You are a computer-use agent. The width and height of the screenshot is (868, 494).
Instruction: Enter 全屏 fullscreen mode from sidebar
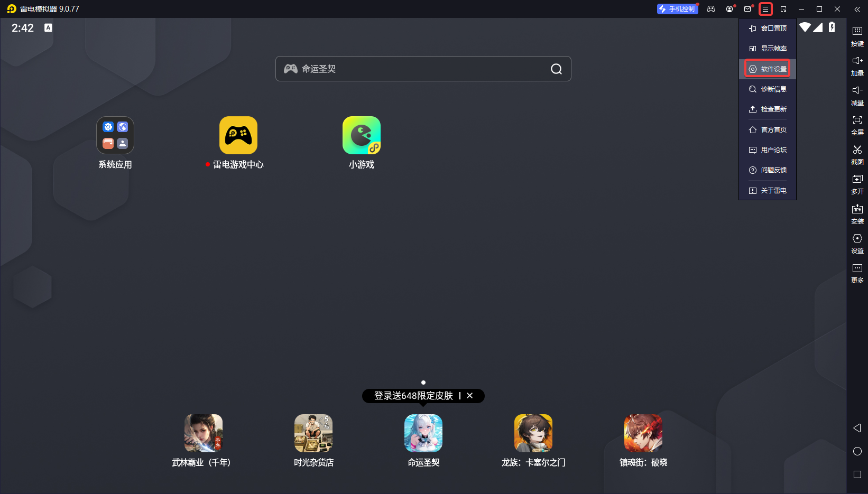point(857,120)
